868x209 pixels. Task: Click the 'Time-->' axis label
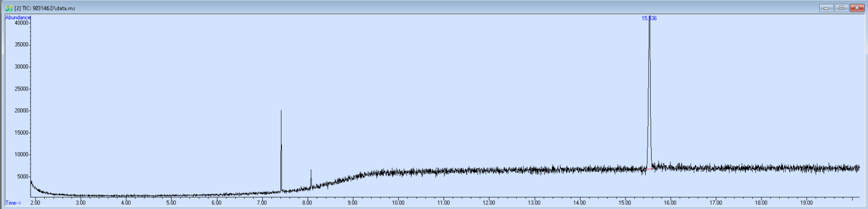pyautogui.click(x=13, y=203)
